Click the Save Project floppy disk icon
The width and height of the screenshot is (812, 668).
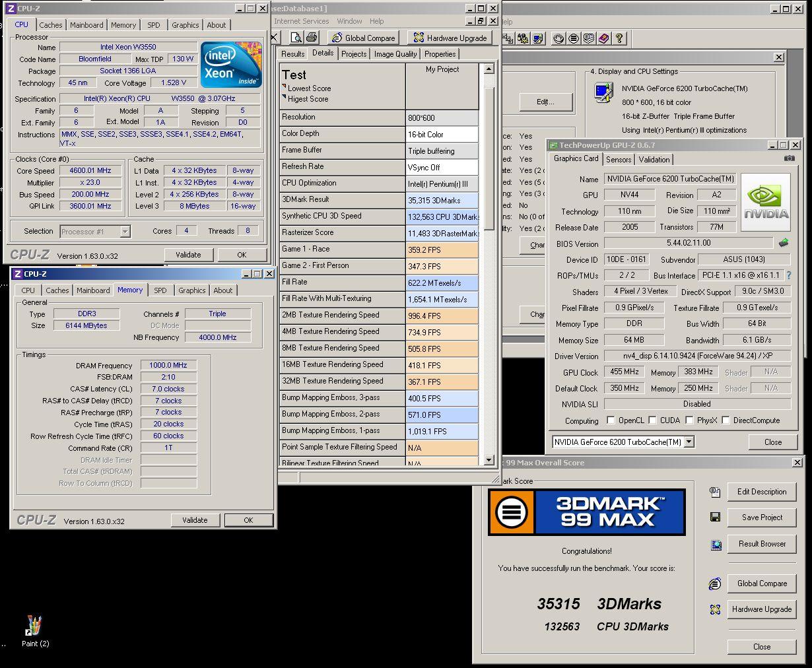715,518
